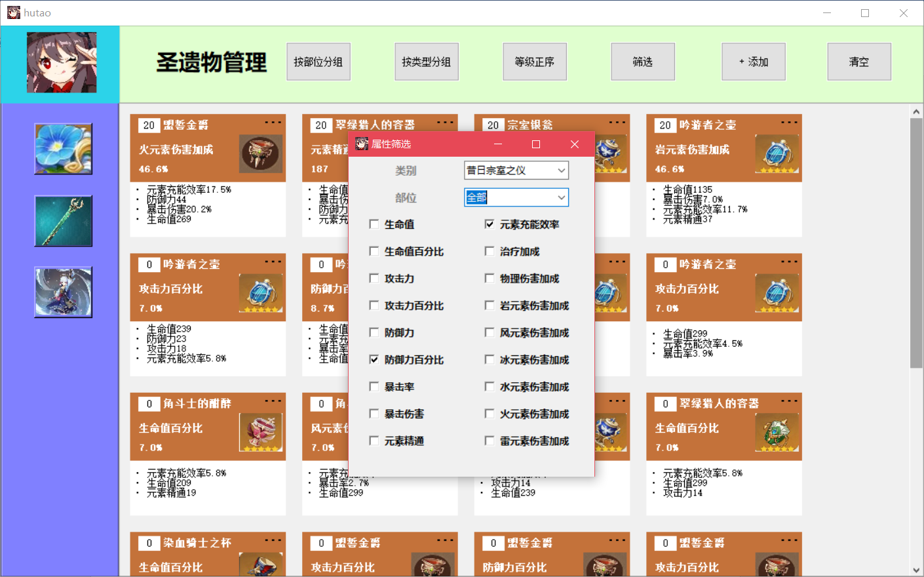Enable the 暴击伤害 checkbox
Viewport: 924px width, 577px height.
(374, 414)
